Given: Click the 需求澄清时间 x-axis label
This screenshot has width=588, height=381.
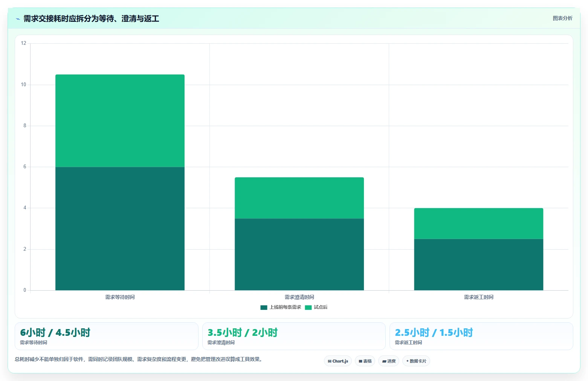Looking at the screenshot, I should [299, 297].
